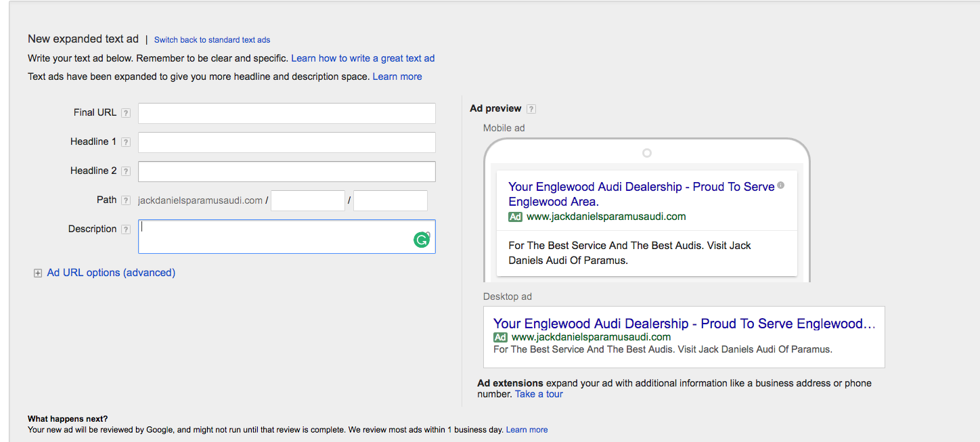Switch back to standard text ads
The height and width of the screenshot is (442, 980).
212,40
